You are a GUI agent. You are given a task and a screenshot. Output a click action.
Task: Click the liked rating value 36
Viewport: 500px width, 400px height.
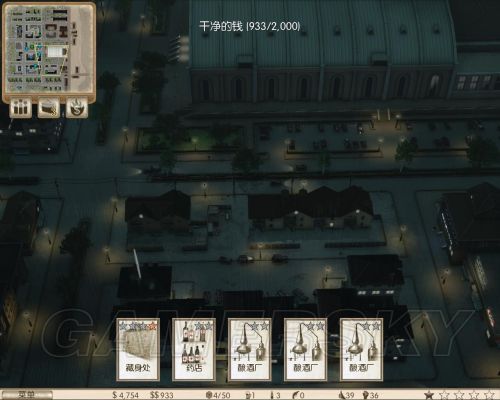(x=371, y=395)
